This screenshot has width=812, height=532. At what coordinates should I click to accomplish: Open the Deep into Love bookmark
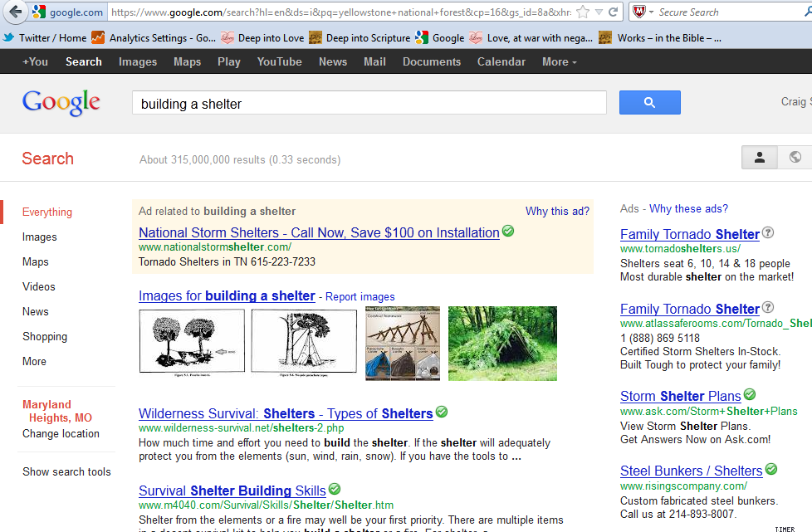[x=262, y=38]
